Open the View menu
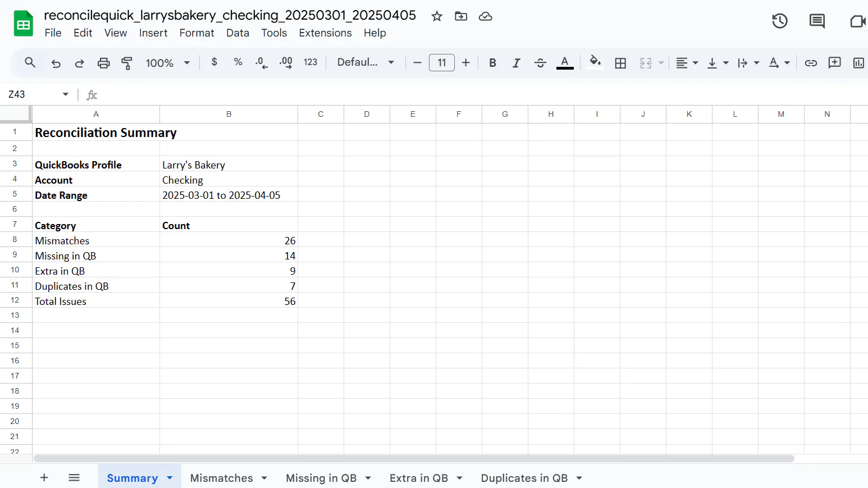868x488 pixels. 116,33
